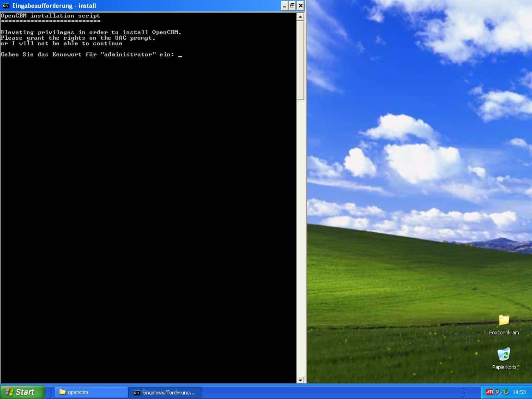Click the 'or I will not be able to continue' line
The width and height of the screenshot is (532, 399).
tap(61, 43)
